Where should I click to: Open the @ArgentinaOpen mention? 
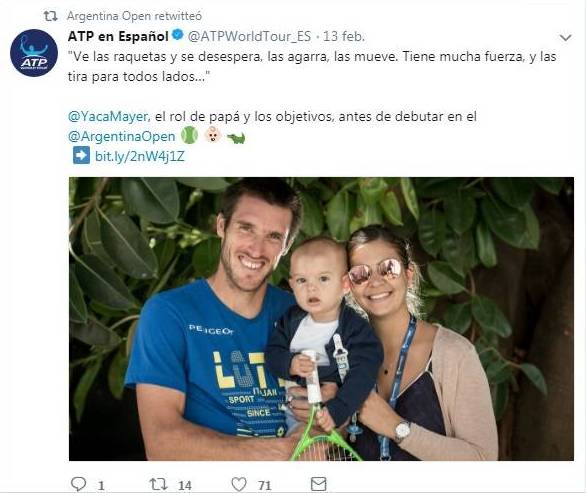(121, 136)
